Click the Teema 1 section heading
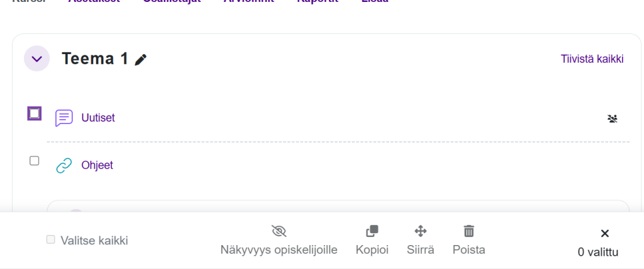The height and width of the screenshot is (269, 644). 94,59
